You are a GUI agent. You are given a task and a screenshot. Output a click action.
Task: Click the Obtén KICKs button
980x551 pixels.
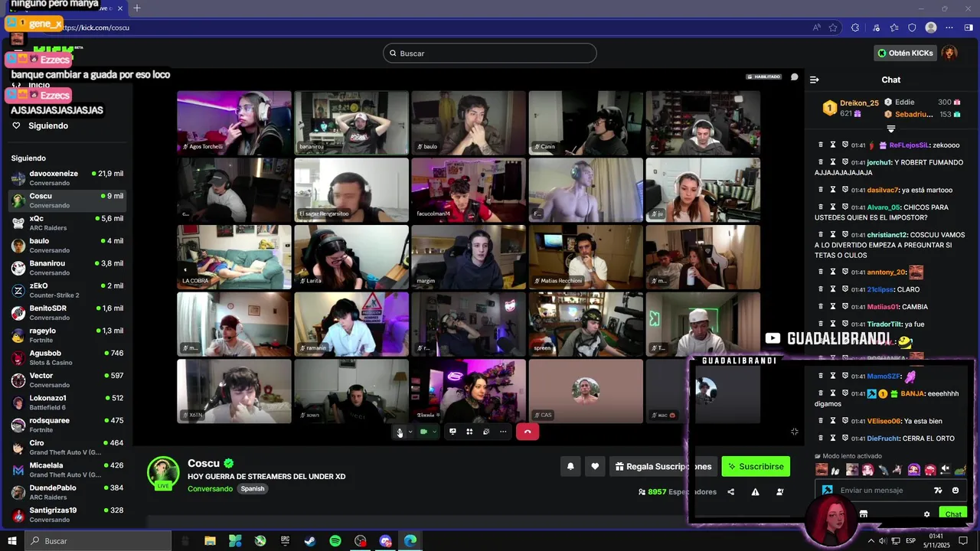(x=906, y=53)
